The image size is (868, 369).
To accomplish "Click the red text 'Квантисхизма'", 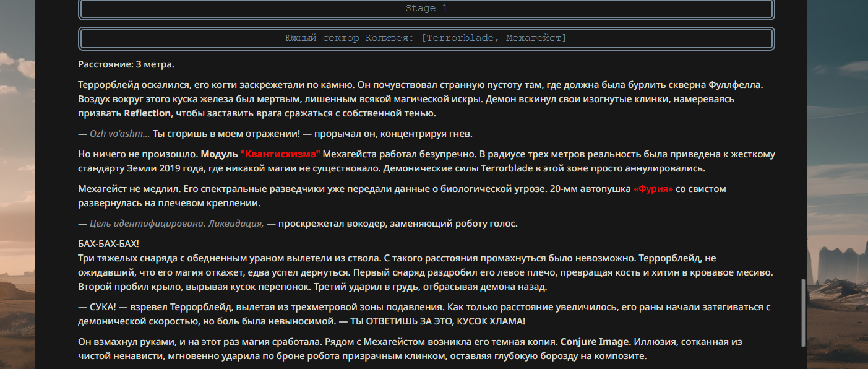I will pyautogui.click(x=280, y=154).
